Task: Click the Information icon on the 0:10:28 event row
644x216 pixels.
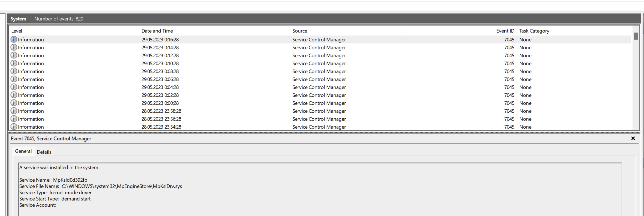Action: coord(14,63)
